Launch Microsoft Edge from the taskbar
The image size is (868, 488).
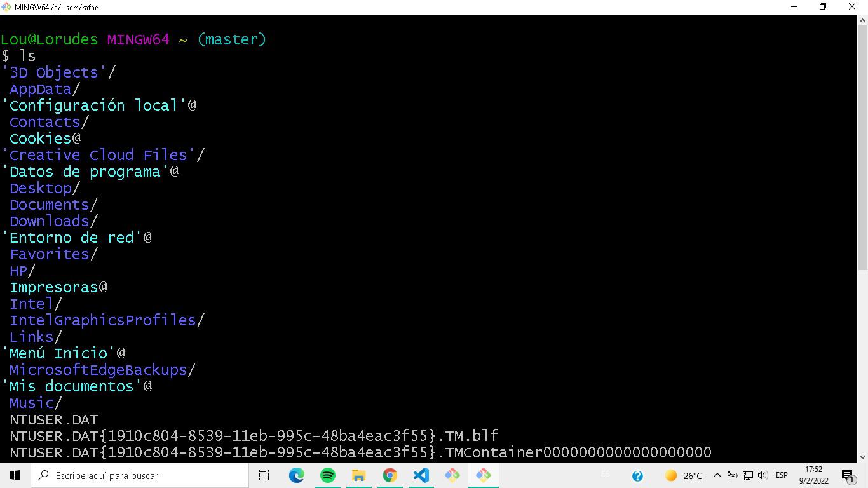(296, 475)
